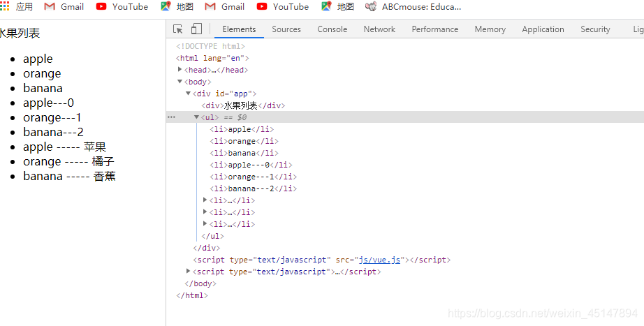This screenshot has width=644, height=326.
Task: Click the page list item banana
Action: pos(43,88)
